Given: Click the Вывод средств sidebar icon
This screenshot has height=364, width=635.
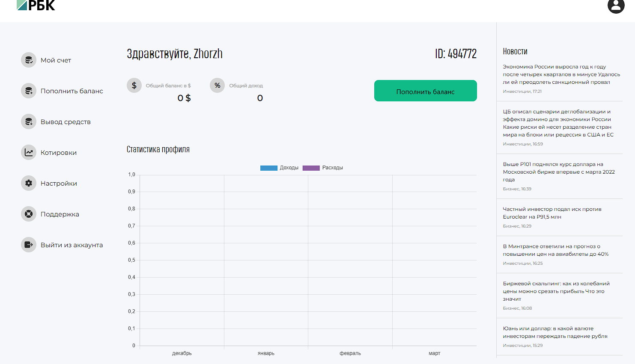Looking at the screenshot, I should [x=29, y=122].
